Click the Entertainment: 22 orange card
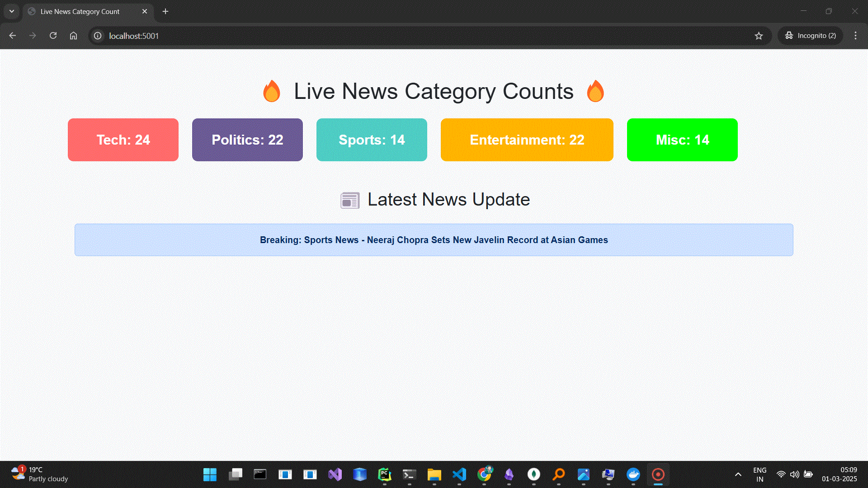The width and height of the screenshot is (868, 488). pyautogui.click(x=527, y=140)
